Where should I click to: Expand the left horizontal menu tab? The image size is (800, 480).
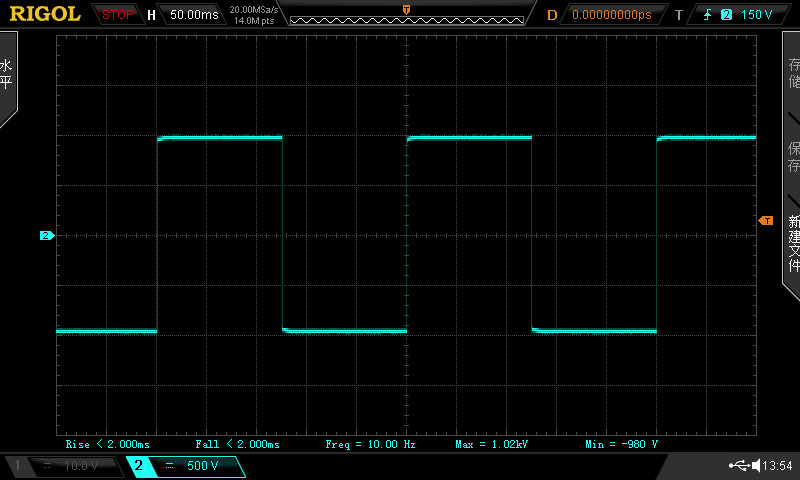[7, 76]
